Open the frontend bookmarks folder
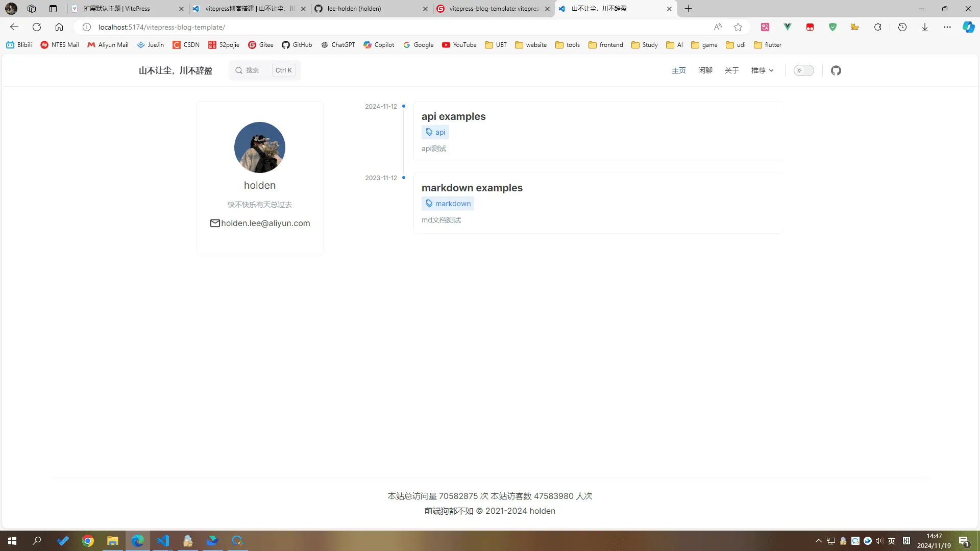Screen dimensions: 980x551 tap(605, 45)
